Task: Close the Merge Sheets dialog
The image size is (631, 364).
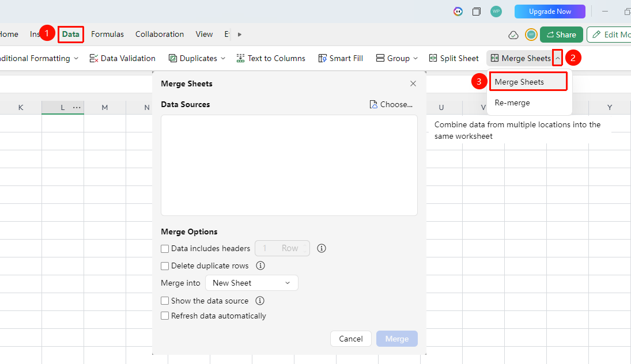Action: pos(413,84)
